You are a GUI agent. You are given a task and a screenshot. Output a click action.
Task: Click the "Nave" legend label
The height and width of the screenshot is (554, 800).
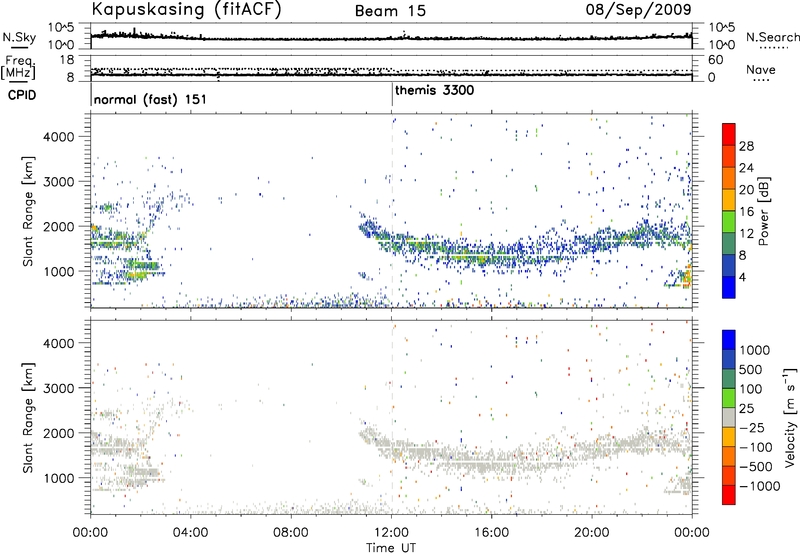(761, 69)
